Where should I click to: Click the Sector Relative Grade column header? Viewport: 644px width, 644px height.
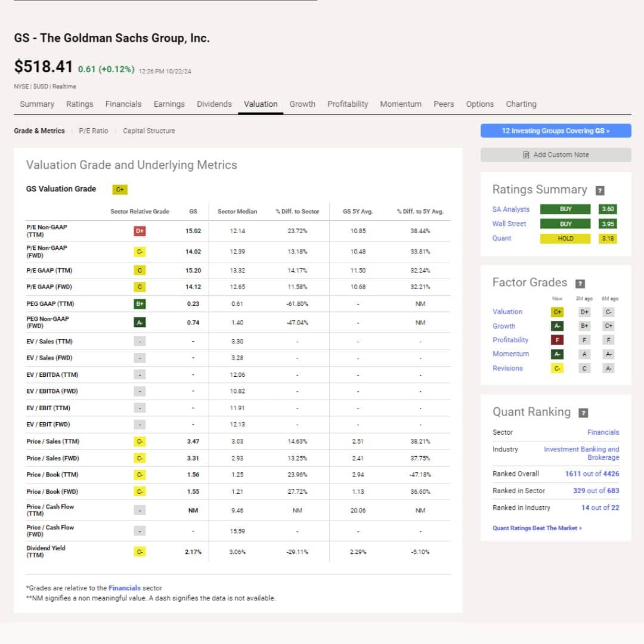pos(140,212)
